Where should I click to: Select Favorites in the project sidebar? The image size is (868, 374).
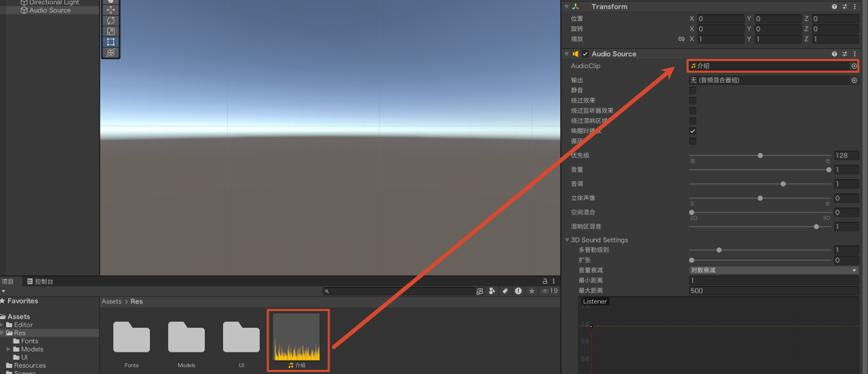pos(22,301)
